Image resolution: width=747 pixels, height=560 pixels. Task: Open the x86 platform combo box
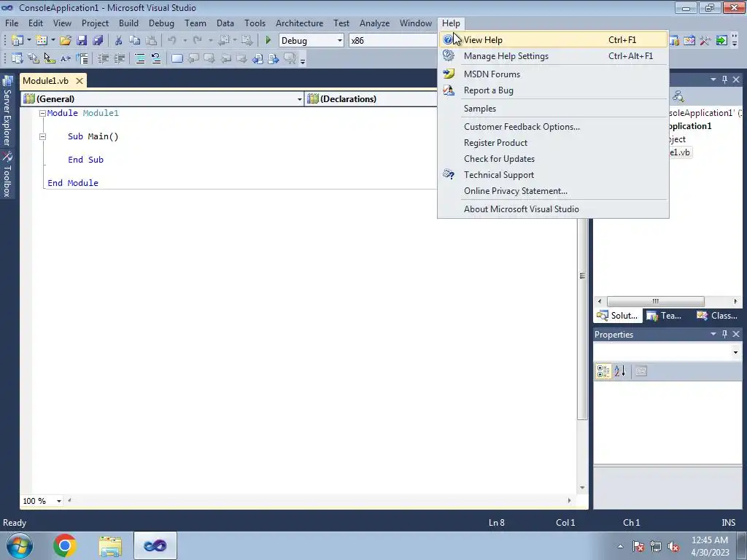pos(392,41)
